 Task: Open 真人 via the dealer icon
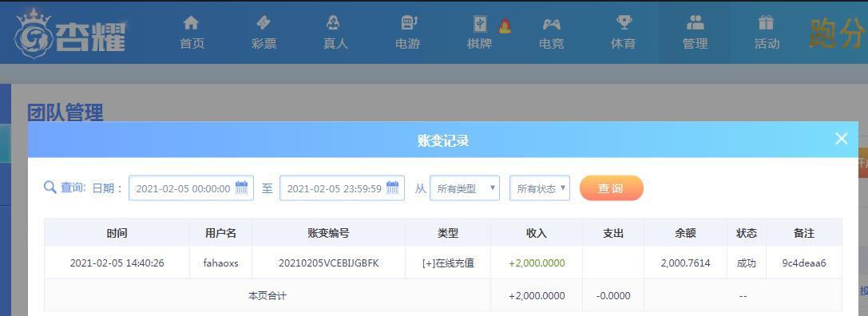tap(333, 22)
